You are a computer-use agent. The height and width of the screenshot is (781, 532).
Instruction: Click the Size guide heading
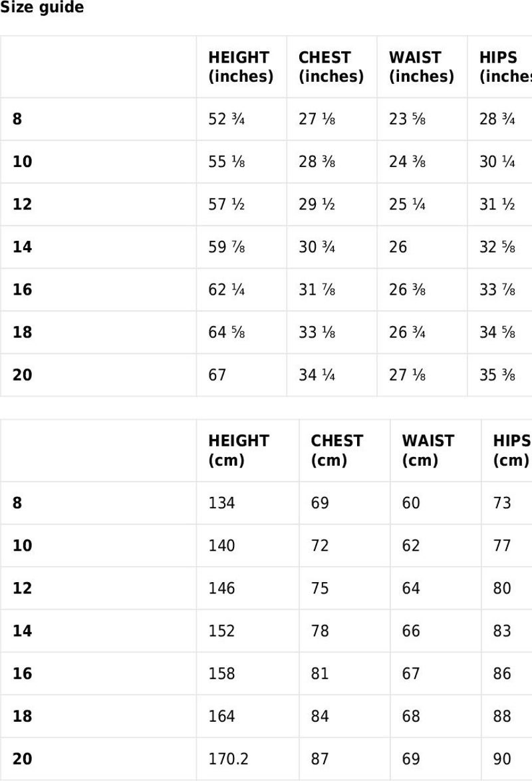[42, 7]
